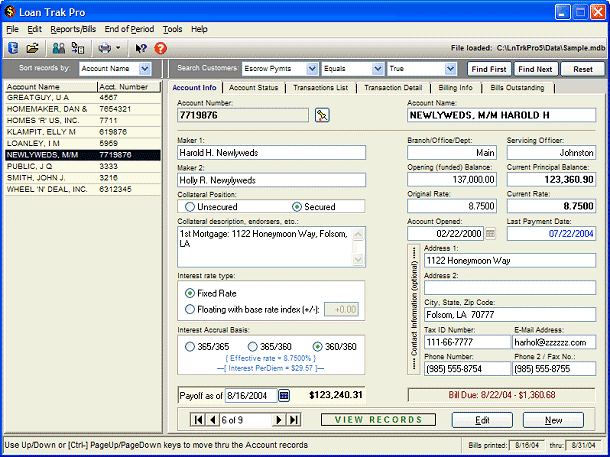
Task: Click the VIEW RECORDS button
Action: (x=378, y=420)
